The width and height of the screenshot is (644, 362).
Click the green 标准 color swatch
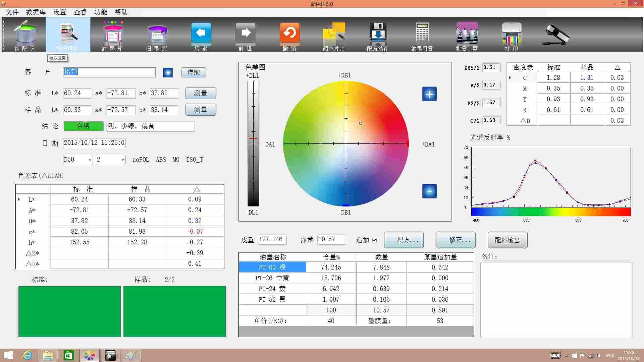69,311
